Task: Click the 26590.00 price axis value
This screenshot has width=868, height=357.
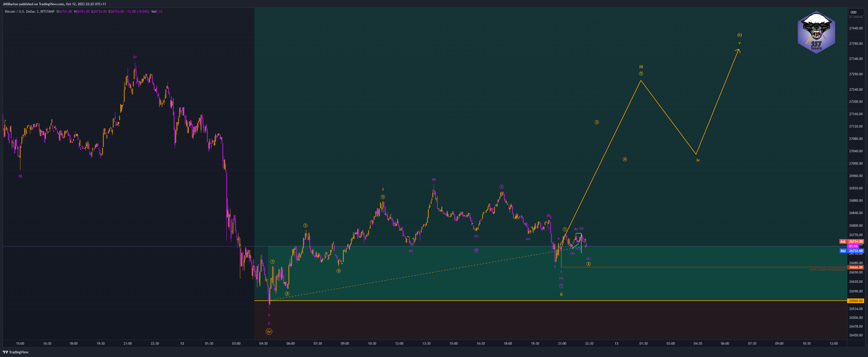Action: tap(856, 291)
